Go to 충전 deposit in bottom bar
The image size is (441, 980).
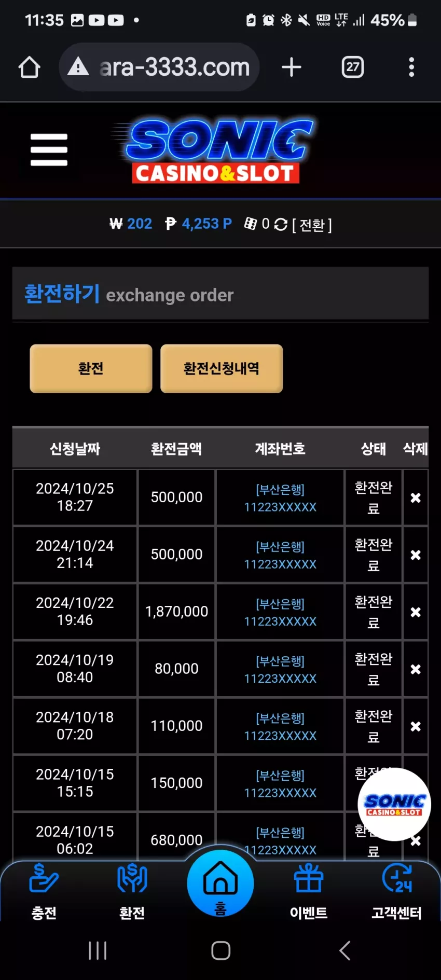click(44, 891)
